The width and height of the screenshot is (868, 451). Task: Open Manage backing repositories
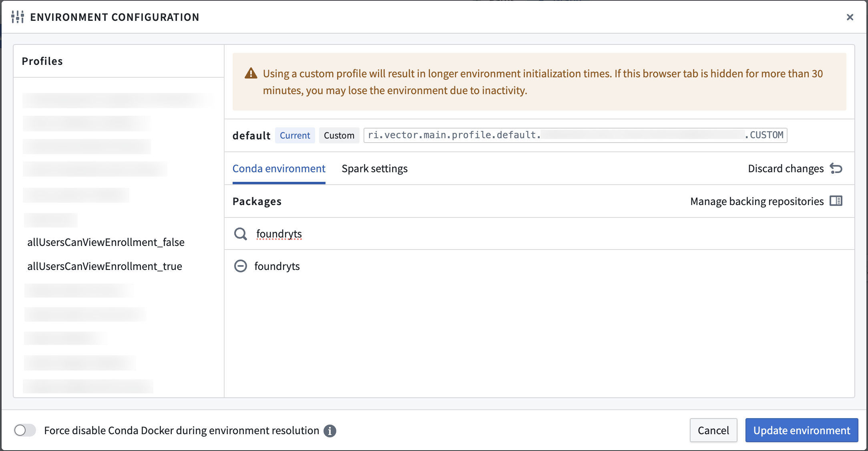click(757, 201)
